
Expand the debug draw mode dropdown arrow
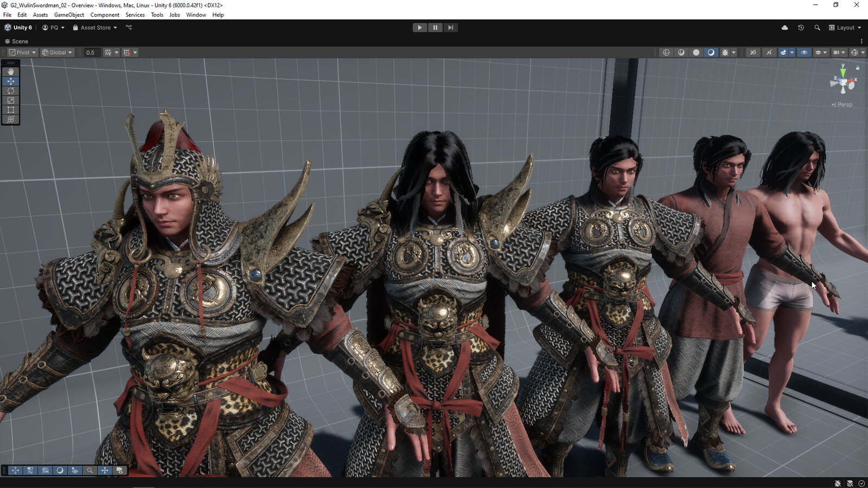coord(733,53)
